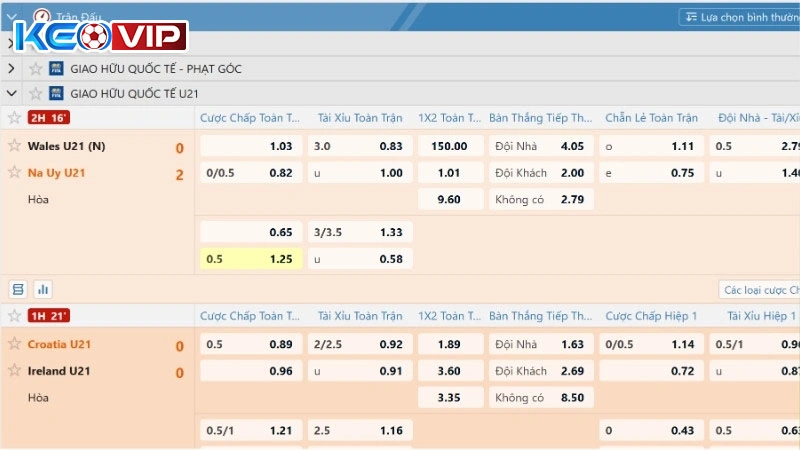Favorite the Giao Hữu Quốc Tế U21 league
This screenshot has width=800, height=450.
[x=36, y=93]
